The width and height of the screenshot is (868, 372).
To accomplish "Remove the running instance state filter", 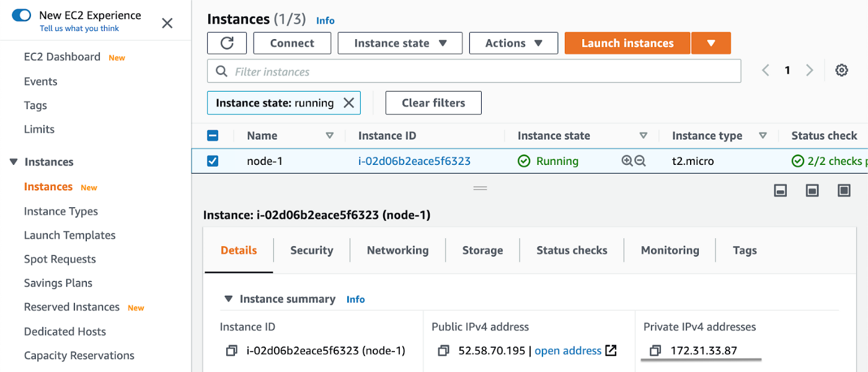I will pos(349,103).
